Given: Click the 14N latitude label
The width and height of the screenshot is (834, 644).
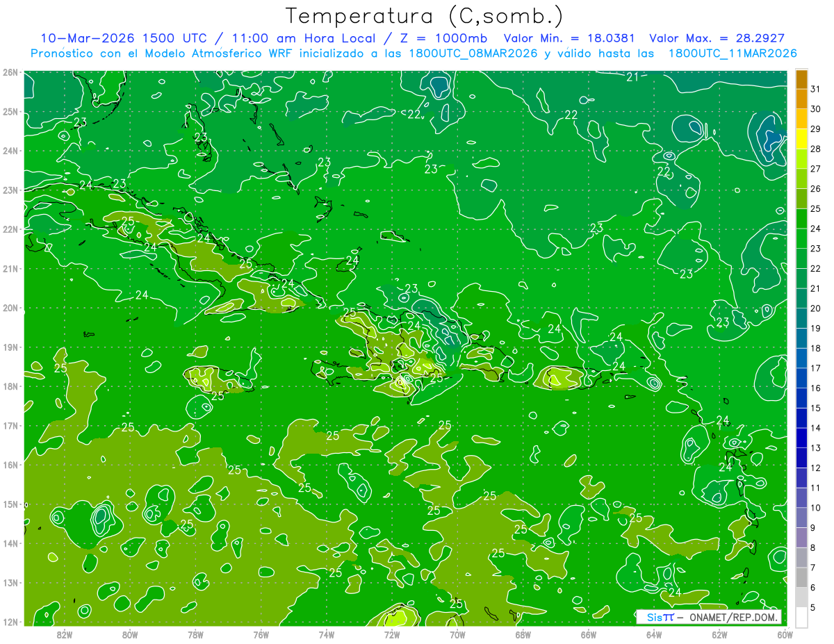Looking at the screenshot, I should tap(10, 543).
